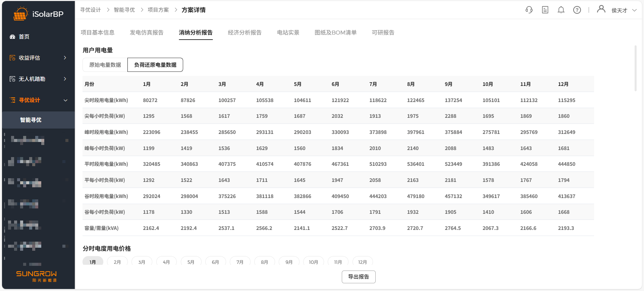
Task: Click the customer service headset icon
Action: click(529, 10)
